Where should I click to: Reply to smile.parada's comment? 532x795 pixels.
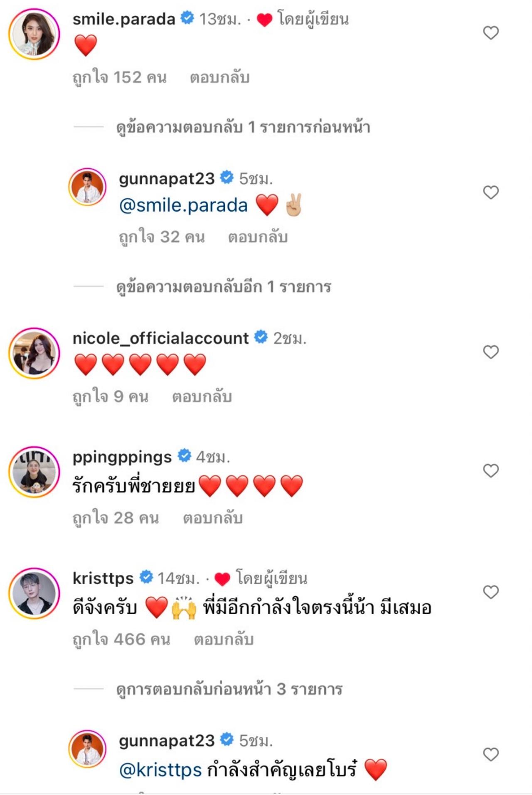click(x=219, y=78)
